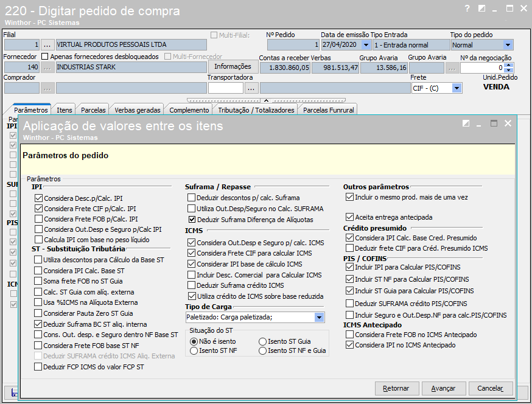Check Considera IPI Calc. Base ST
Viewport: 532px width, 404px height.
[x=38, y=271]
